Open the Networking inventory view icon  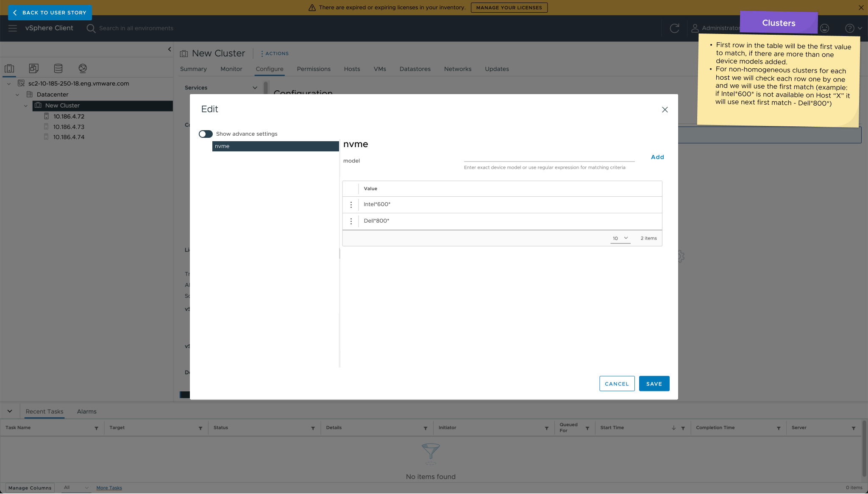point(83,68)
